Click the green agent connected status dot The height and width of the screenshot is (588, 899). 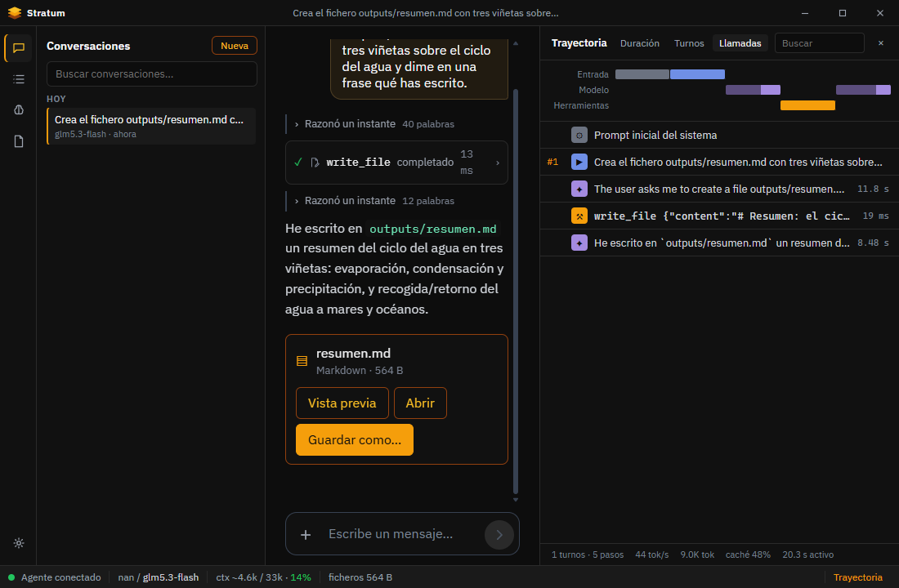point(11,577)
